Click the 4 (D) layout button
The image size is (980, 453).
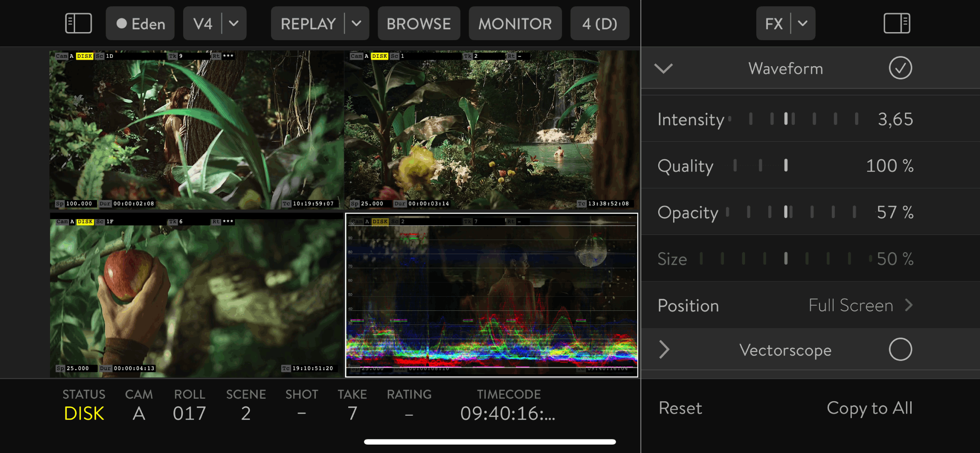[600, 23]
